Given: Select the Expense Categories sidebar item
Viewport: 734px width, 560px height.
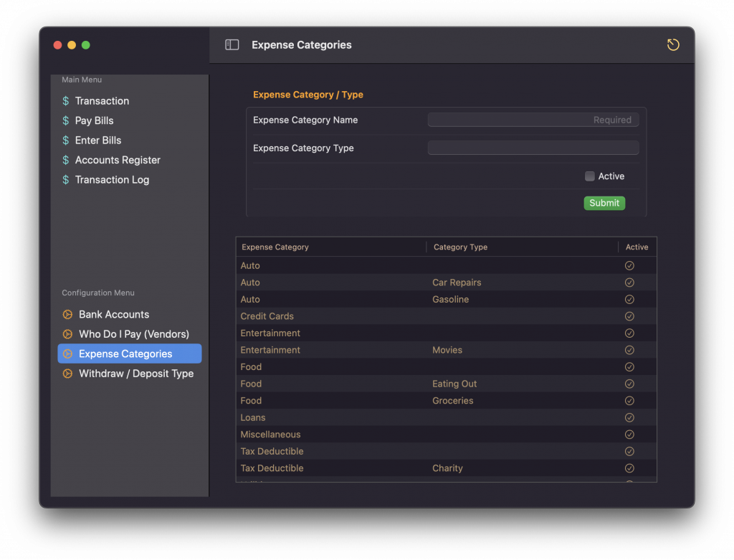Looking at the screenshot, I should pyautogui.click(x=125, y=353).
